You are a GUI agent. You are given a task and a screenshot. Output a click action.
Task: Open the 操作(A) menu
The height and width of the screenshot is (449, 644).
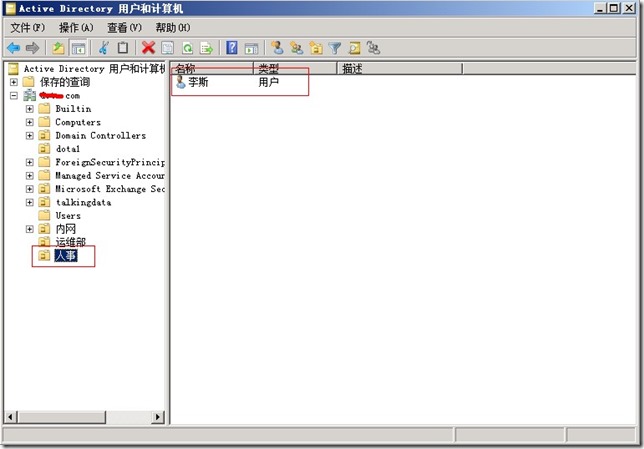click(76, 27)
